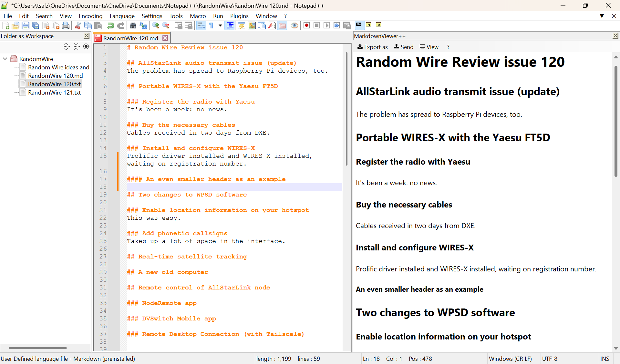Toggle the MarkdownViewer++ panel button
The width and height of the screenshot is (620, 364).
pos(359,25)
